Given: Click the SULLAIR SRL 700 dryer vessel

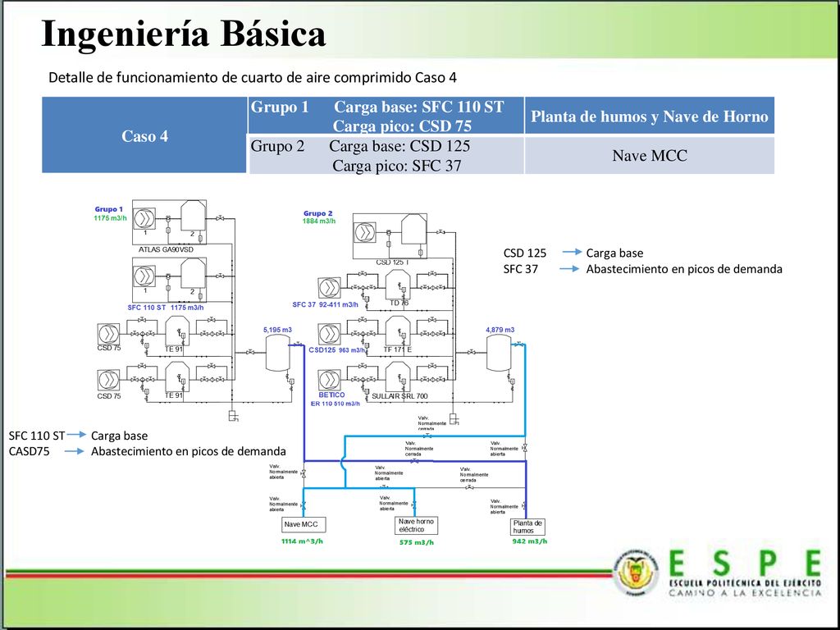Looking at the screenshot, I should point(398,377).
